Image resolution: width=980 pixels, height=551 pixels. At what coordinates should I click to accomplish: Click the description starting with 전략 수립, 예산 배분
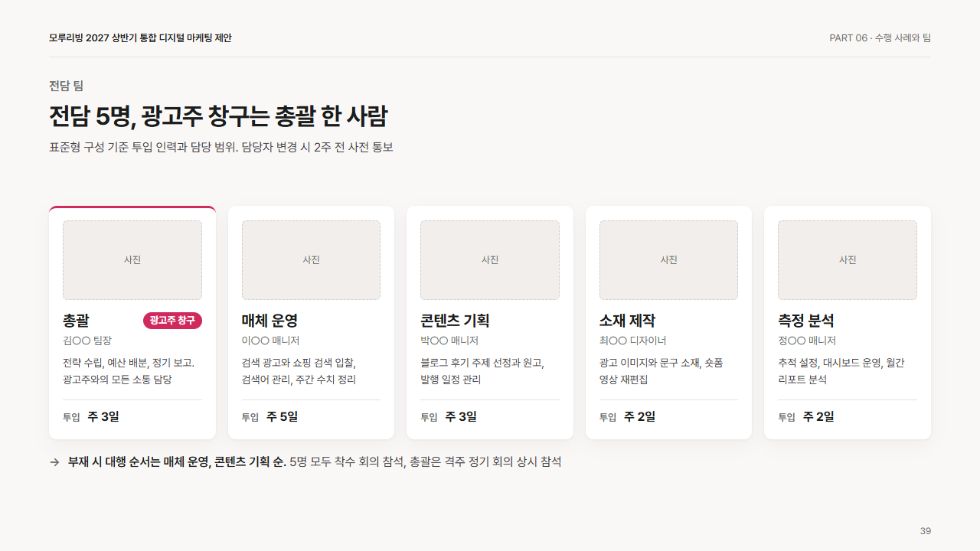[x=129, y=371]
